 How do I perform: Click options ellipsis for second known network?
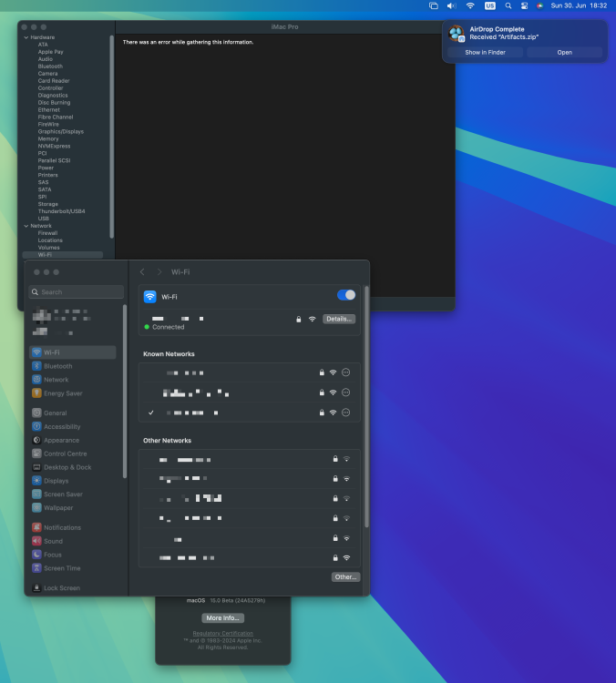click(345, 392)
